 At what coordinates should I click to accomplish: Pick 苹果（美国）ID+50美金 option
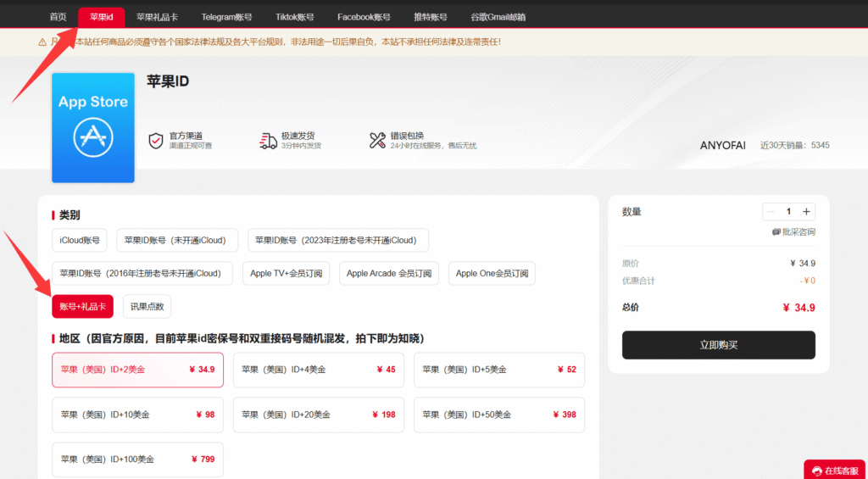tap(499, 415)
